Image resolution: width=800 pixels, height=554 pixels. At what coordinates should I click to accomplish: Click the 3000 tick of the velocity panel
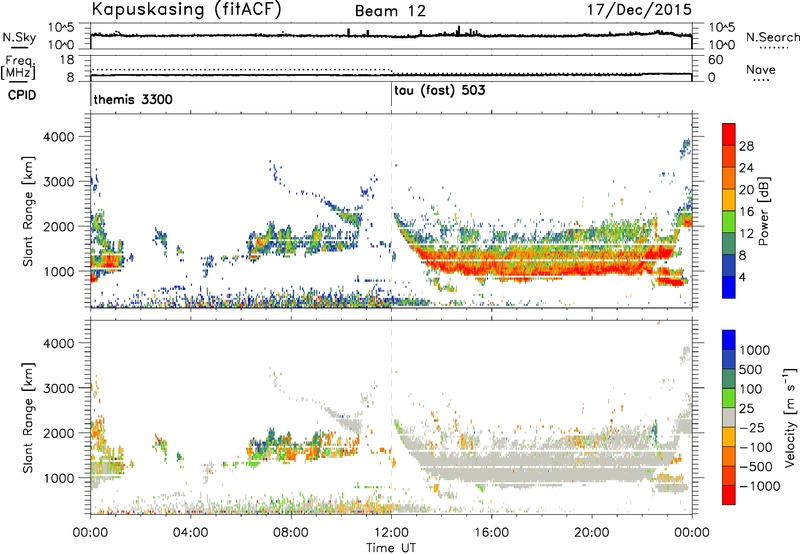point(58,388)
